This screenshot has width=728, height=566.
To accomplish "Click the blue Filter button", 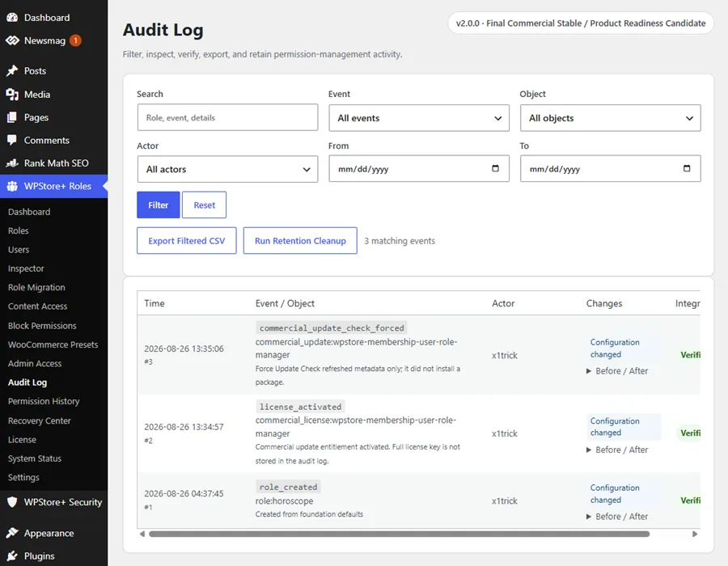I will (x=159, y=205).
